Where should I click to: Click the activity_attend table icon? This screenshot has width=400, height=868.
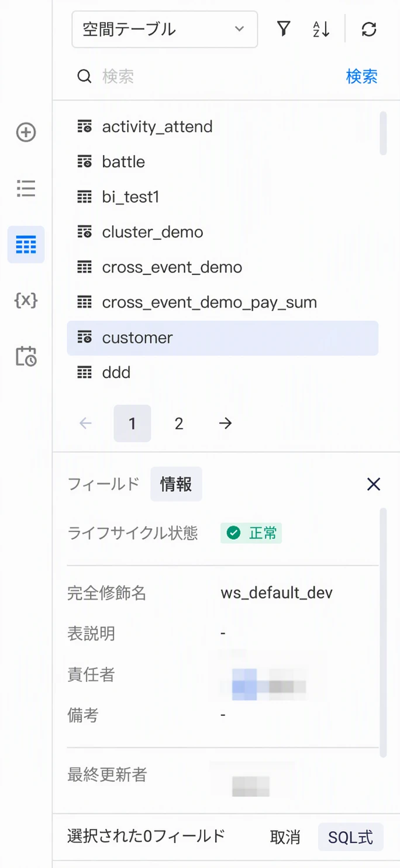tap(85, 126)
